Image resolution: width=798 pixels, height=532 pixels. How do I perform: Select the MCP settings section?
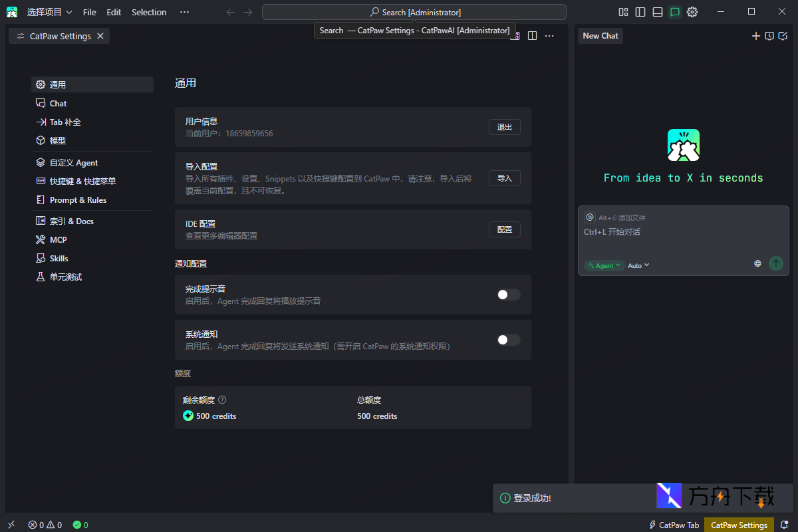(59, 239)
